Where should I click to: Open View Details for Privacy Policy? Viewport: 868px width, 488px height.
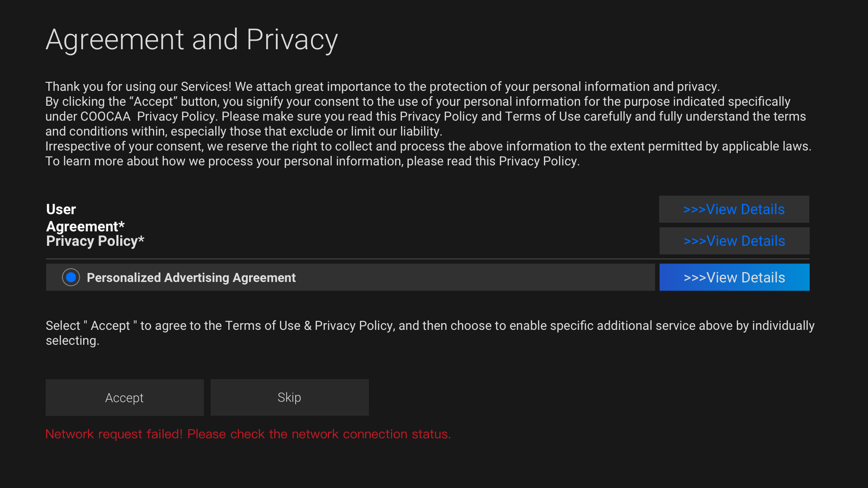coord(734,241)
